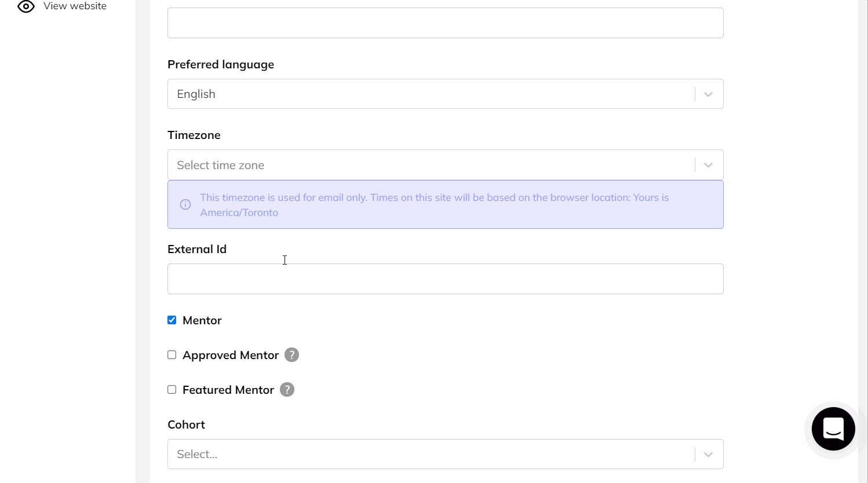Click the Cohort Select... placeholder
868x483 pixels.
click(x=197, y=455)
